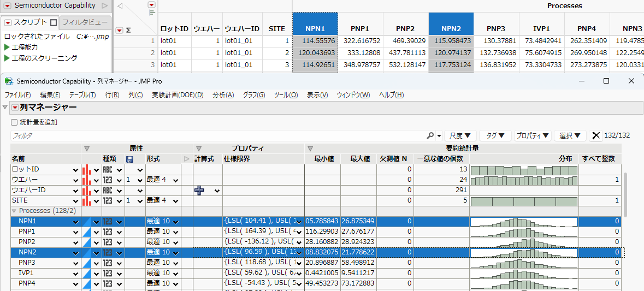The width and height of the screenshot is (644, 291).
Task: Select the NPN2 row name in column manager
Action: coord(27,252)
